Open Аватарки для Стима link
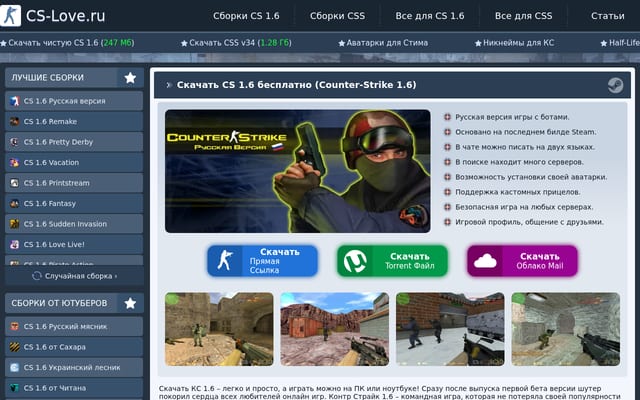This screenshot has height=400, width=640. 383,43
